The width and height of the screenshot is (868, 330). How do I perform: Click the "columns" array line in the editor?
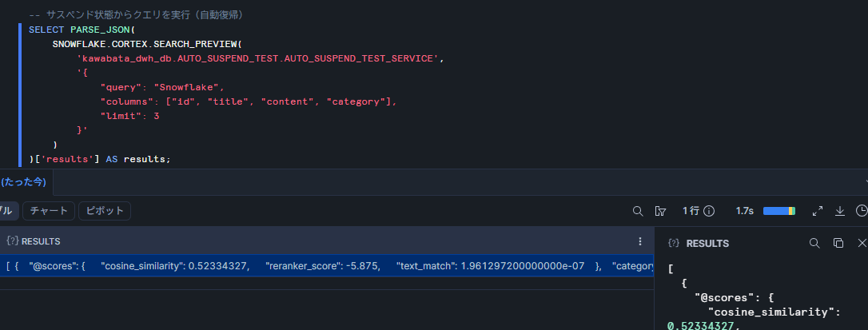[249, 101]
